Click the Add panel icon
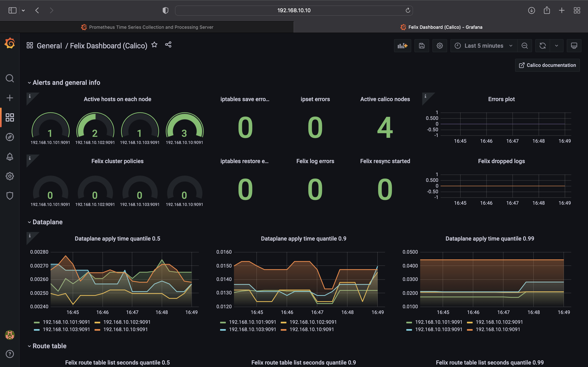Image resolution: width=588 pixels, height=367 pixels. click(402, 46)
